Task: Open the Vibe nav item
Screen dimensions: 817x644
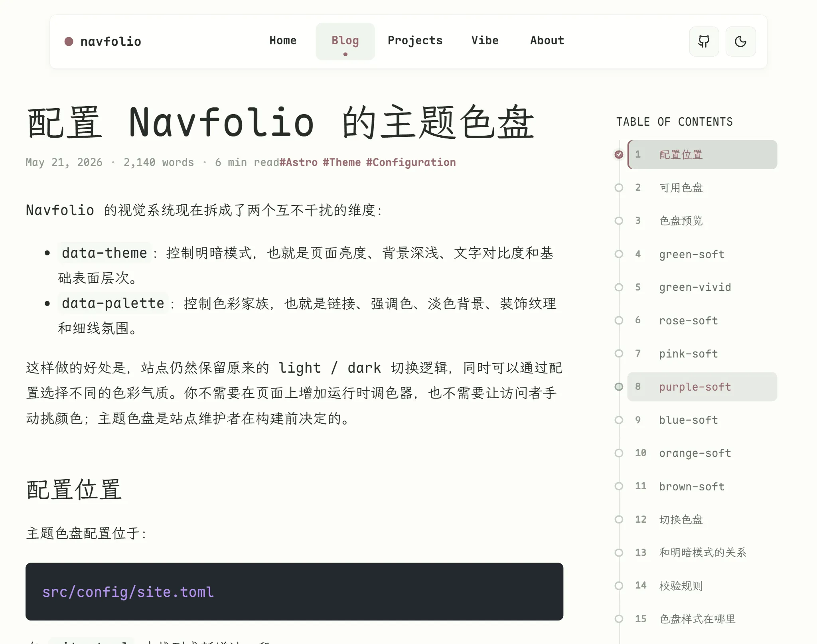Action: tap(485, 41)
